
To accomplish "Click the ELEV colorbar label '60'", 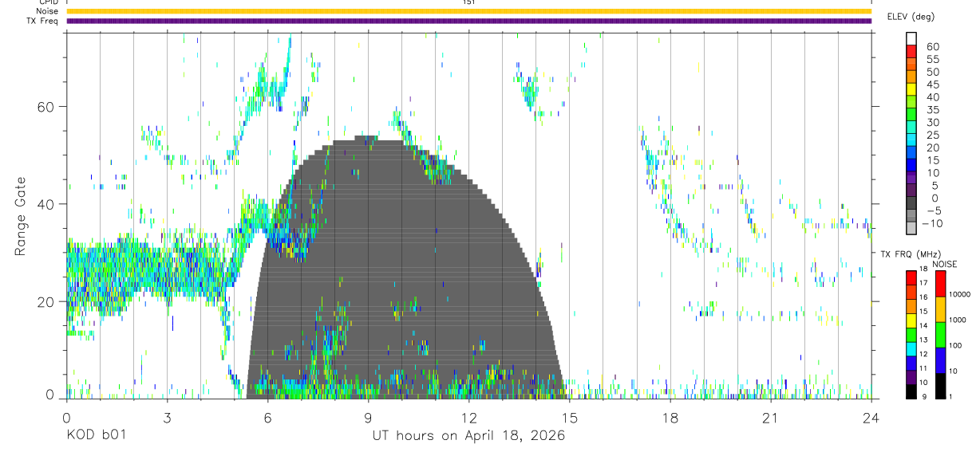I will click(932, 46).
